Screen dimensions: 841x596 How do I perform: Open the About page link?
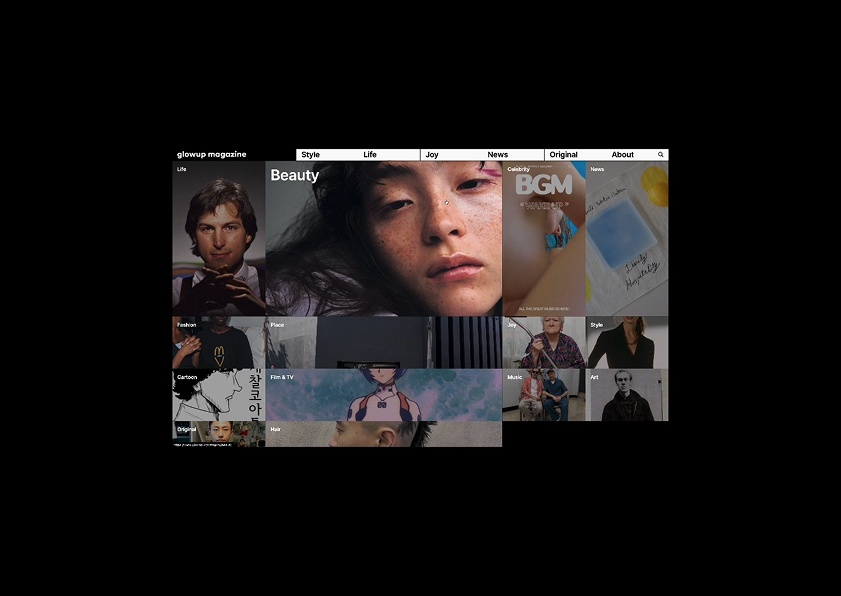[623, 155]
